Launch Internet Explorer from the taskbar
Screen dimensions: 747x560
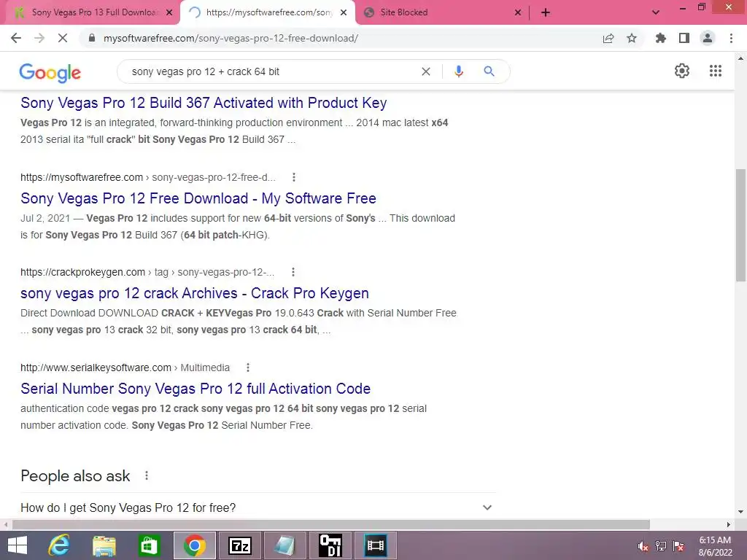(x=59, y=545)
